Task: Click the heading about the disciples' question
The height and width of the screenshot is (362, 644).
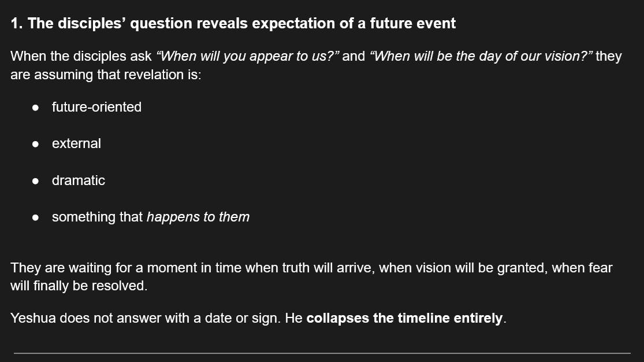Action: pyautogui.click(x=233, y=24)
